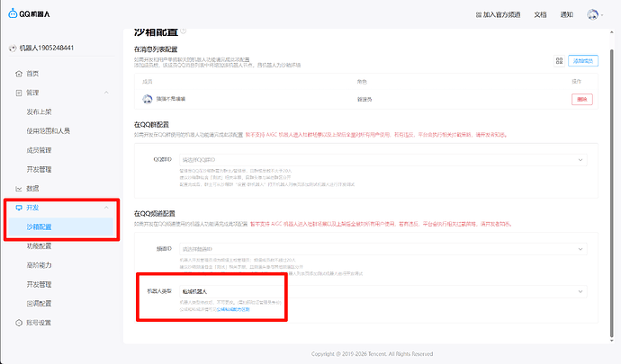Open the 公域和私域能力区别 link
Viewport: 621px width, 364px height.
tap(233, 309)
